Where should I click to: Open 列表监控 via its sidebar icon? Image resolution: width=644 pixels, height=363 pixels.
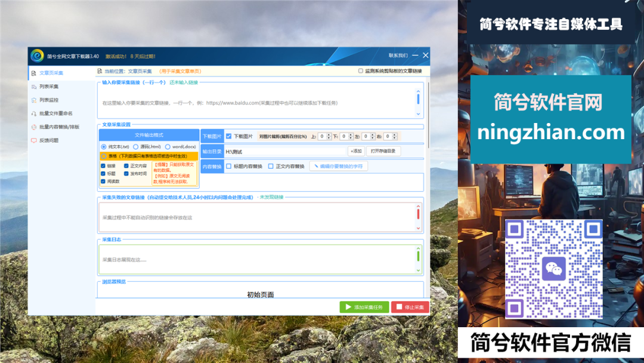33,100
